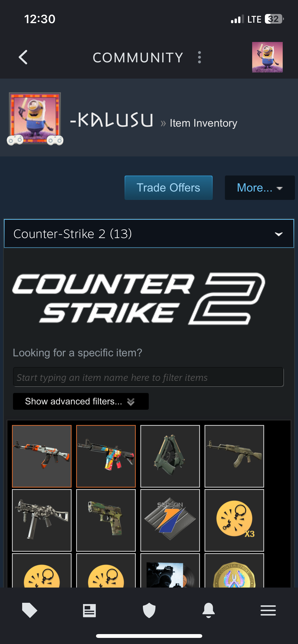
Task: Open the notifications bell icon
Action: [209, 610]
